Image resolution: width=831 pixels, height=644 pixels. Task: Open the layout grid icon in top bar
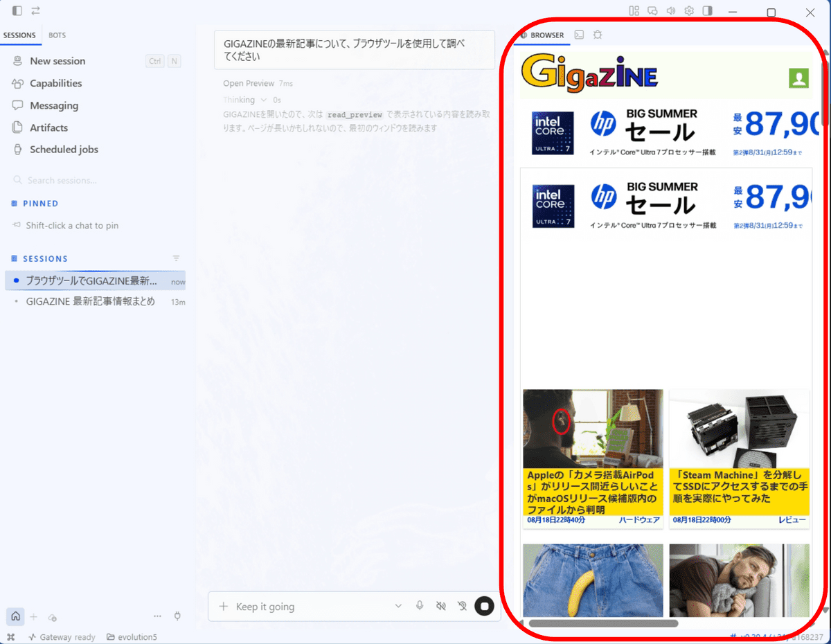tap(634, 11)
